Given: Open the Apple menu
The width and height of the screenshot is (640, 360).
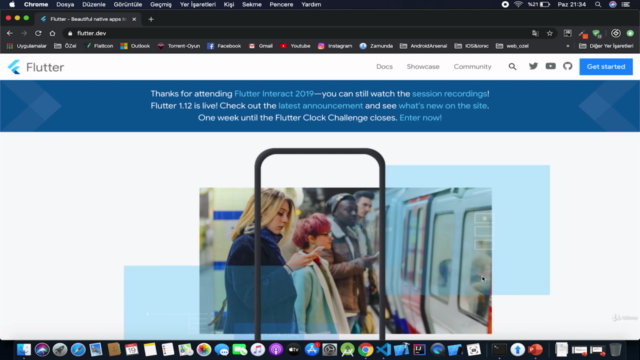Looking at the screenshot, I should (12, 4).
